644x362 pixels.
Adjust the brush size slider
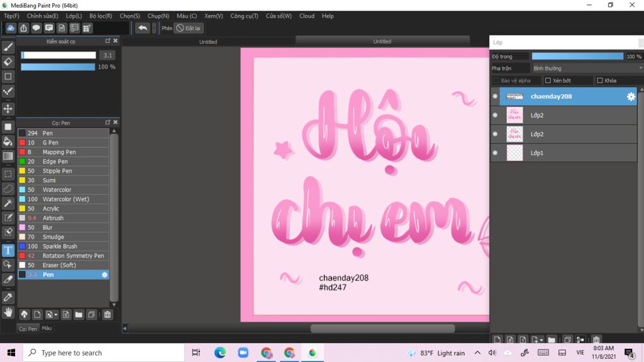point(58,55)
